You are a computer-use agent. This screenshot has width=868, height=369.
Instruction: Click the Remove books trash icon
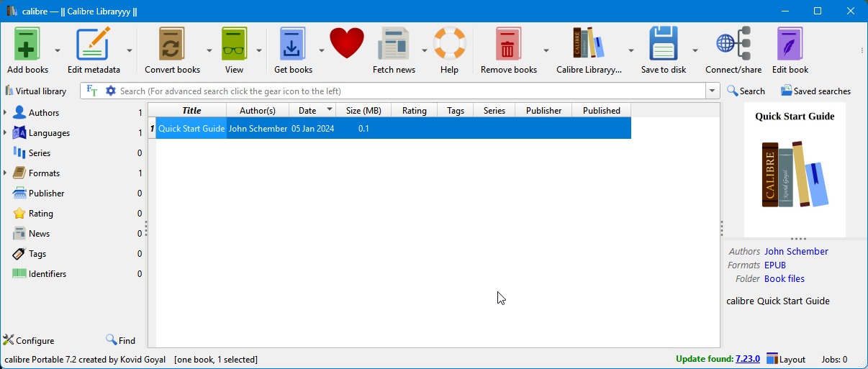(508, 45)
